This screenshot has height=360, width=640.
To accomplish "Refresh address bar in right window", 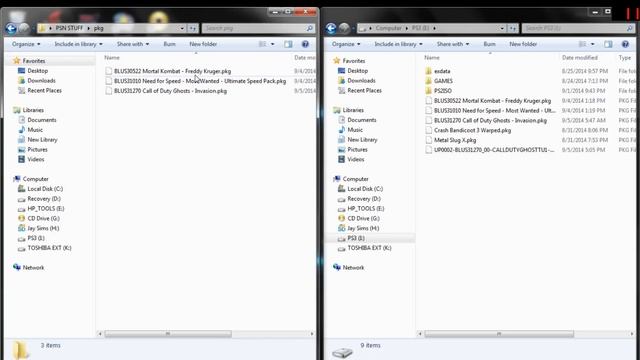I will (x=513, y=28).
